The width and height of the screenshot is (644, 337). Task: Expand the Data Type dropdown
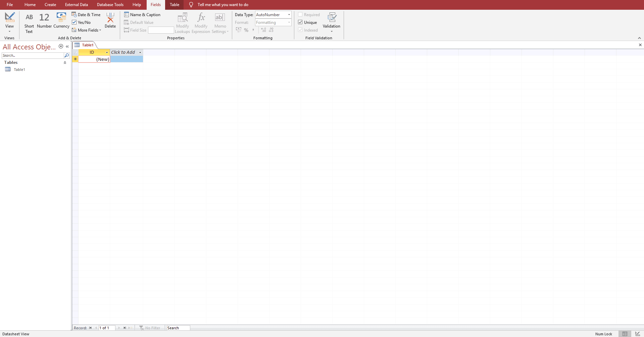coord(289,15)
